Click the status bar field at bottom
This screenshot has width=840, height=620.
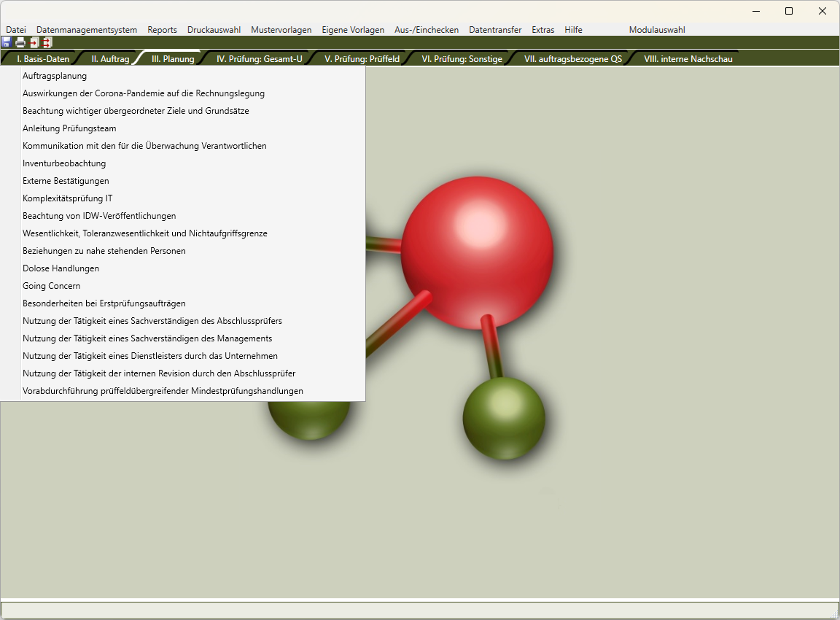pos(419,610)
